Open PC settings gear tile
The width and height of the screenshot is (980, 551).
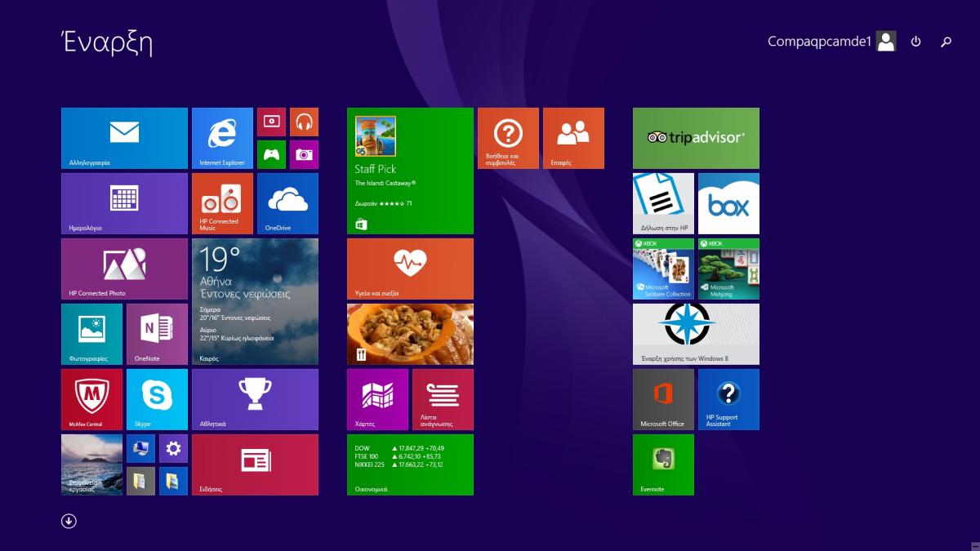[173, 448]
